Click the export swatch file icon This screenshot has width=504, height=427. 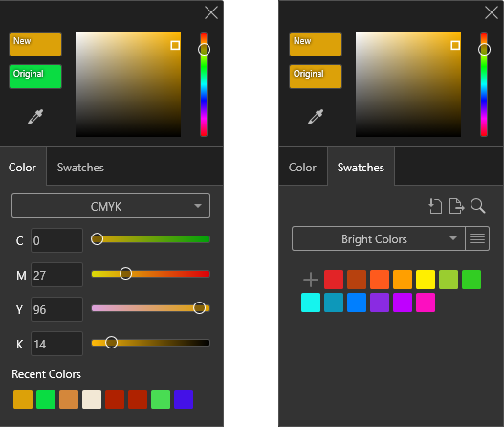457,206
